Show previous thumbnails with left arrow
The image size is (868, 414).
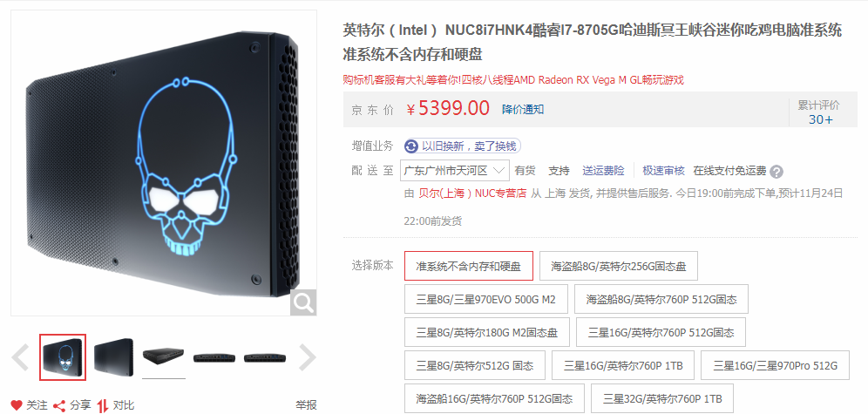tap(21, 357)
